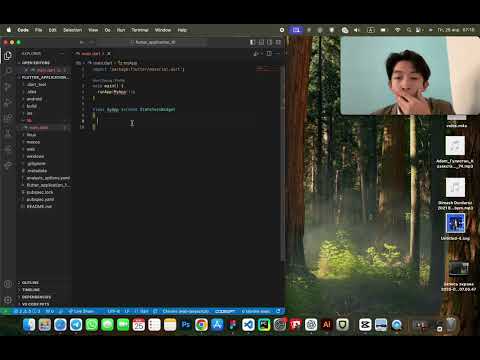Collapse the flutter_application project section
480x360 pixels.
pyautogui.click(x=43, y=77)
